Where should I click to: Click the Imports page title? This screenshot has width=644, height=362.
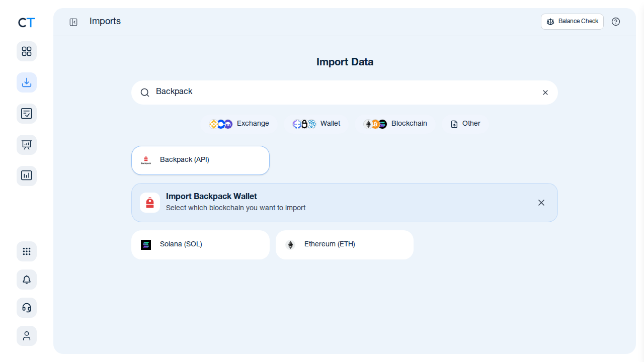click(x=105, y=21)
